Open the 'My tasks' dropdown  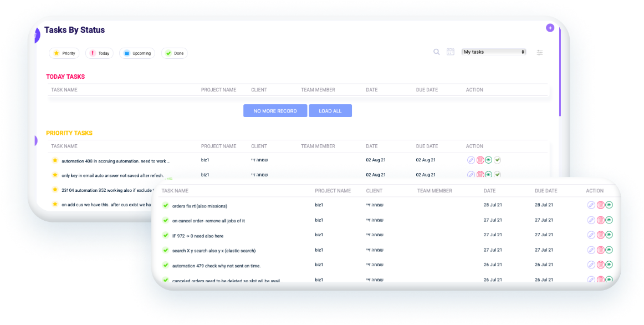click(494, 52)
